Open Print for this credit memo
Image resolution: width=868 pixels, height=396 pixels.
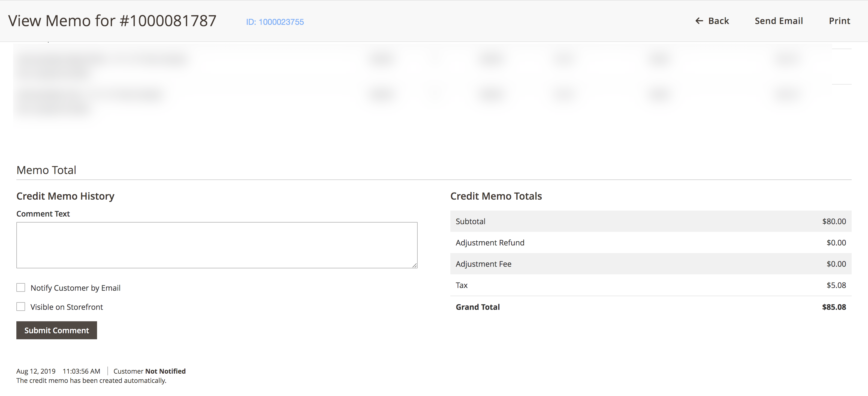point(839,20)
